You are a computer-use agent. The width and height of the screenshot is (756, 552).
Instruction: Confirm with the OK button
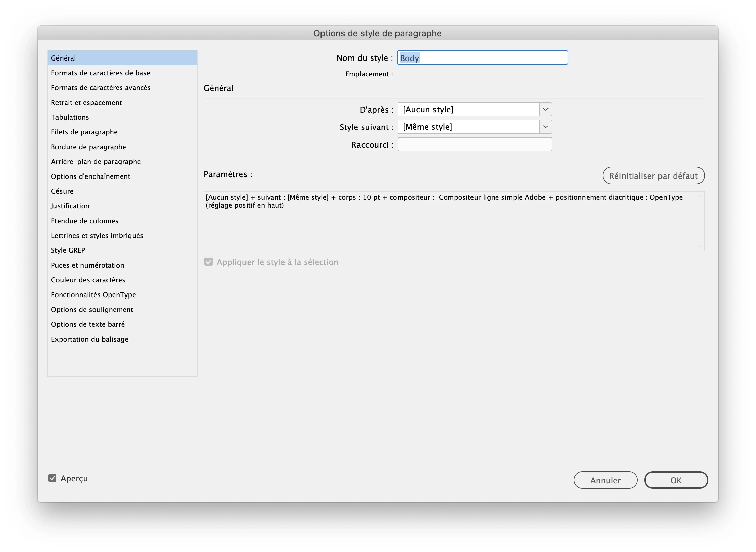coord(676,480)
